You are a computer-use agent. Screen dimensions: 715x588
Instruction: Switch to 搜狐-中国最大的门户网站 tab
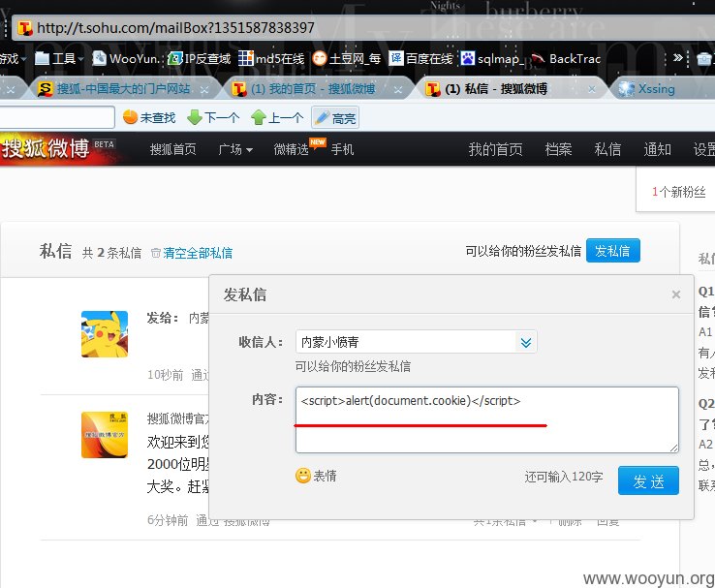(x=123, y=89)
